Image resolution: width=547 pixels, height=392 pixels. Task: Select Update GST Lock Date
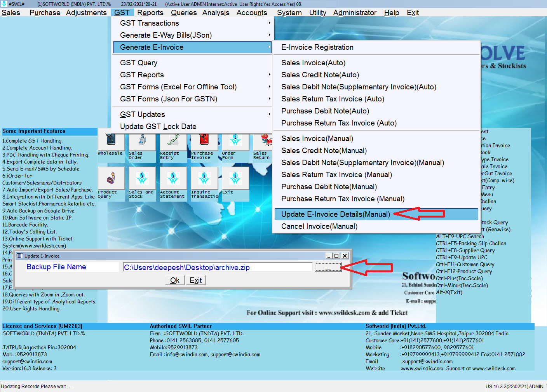[192, 127]
